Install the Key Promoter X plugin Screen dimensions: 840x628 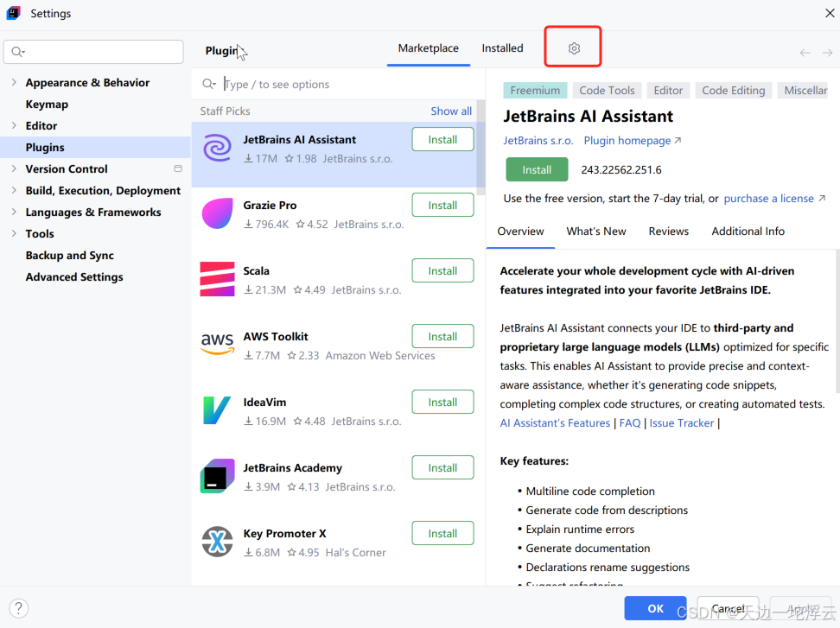click(442, 533)
